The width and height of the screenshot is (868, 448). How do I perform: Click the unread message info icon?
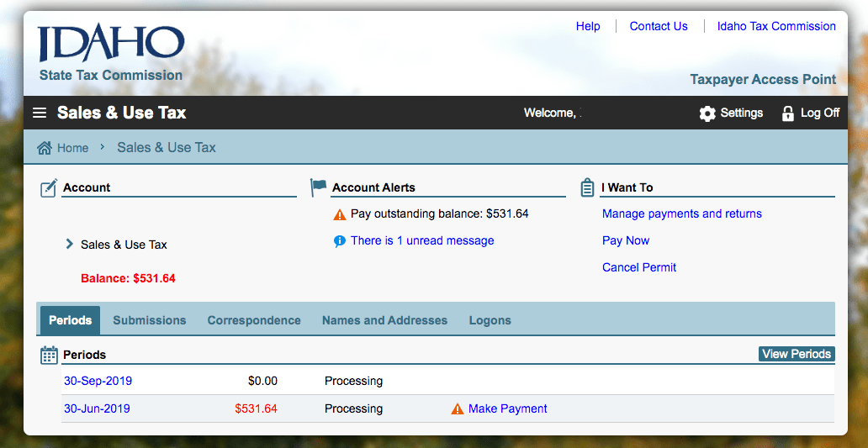[339, 241]
